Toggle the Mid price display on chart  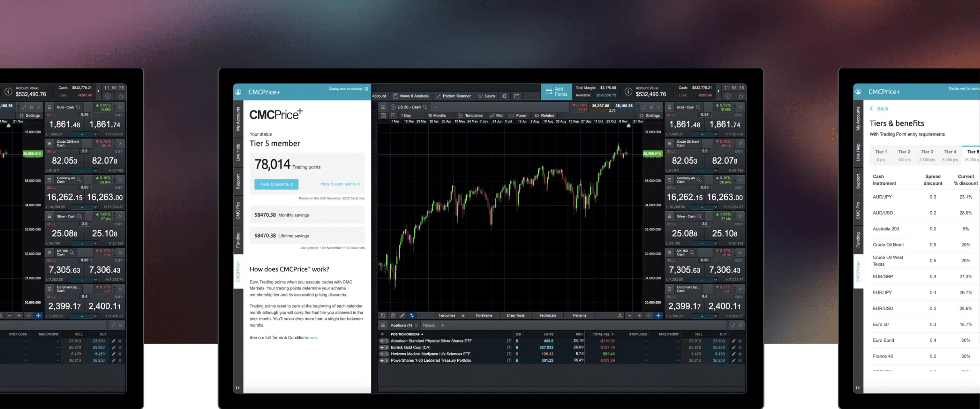(x=496, y=115)
